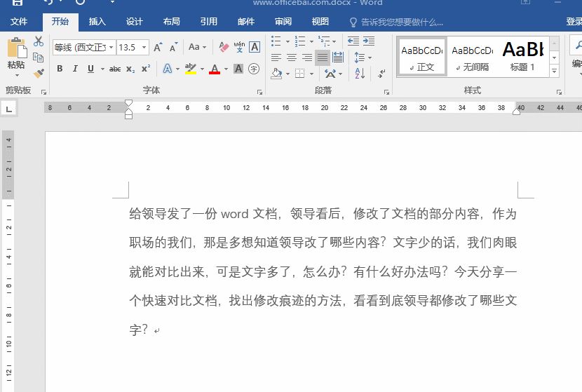Switch to 引用 References tab
Viewport: 582px width, 392px height.
pyautogui.click(x=208, y=22)
